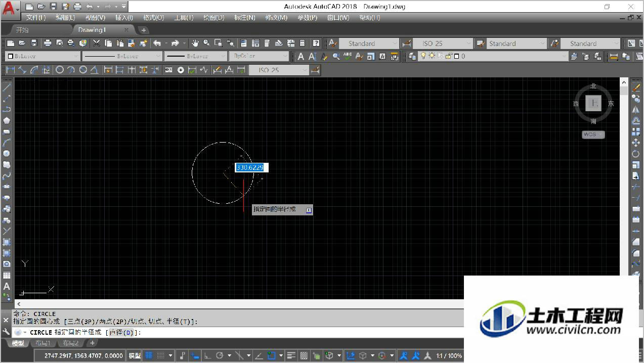Image resolution: width=644 pixels, height=363 pixels.
Task: Open the linetype ByLayer dropdown
Action: point(122,56)
